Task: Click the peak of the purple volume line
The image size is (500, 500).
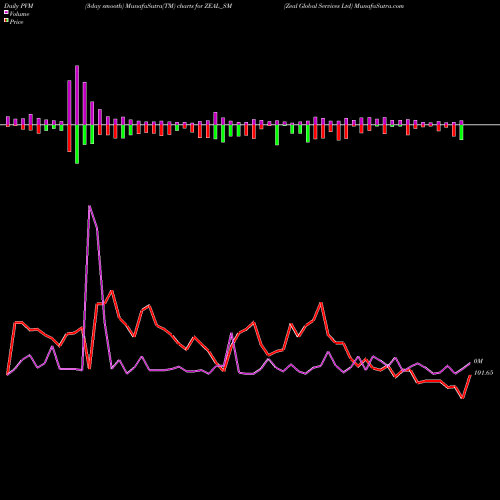Action: click(x=89, y=206)
